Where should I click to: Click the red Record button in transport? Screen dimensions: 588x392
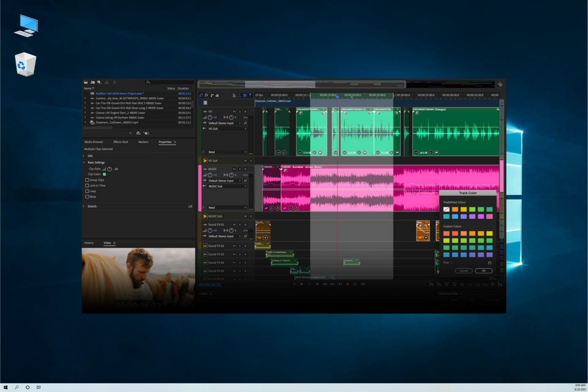(348, 284)
